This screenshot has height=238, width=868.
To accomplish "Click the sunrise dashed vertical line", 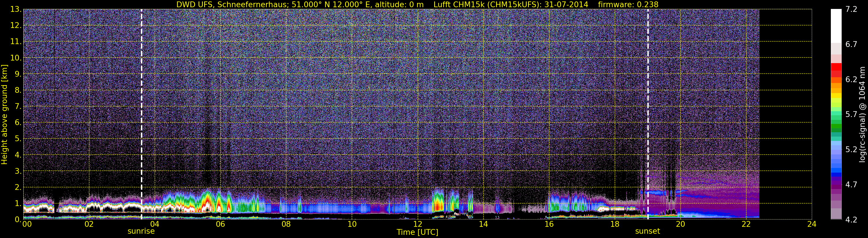I will coord(141,114).
